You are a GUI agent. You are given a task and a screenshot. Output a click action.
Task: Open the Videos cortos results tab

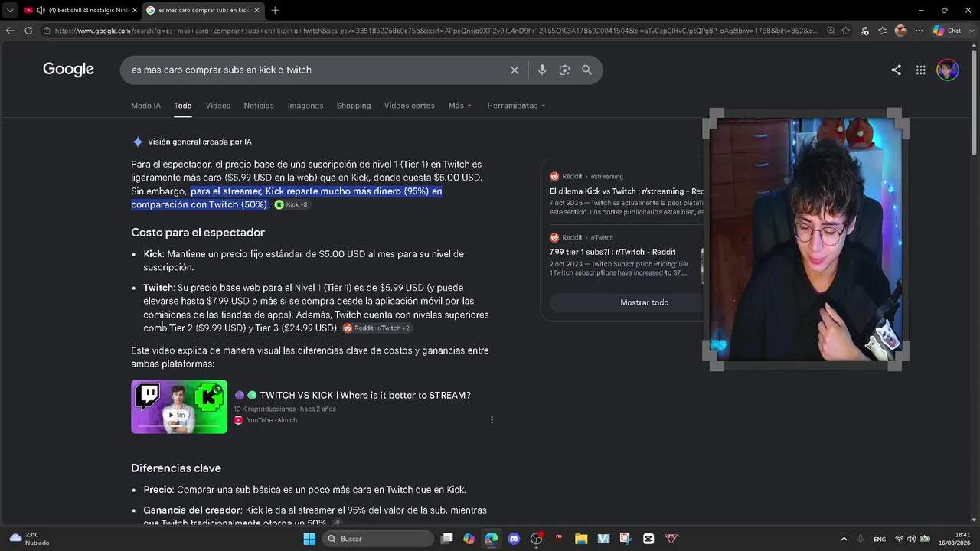tap(409, 106)
